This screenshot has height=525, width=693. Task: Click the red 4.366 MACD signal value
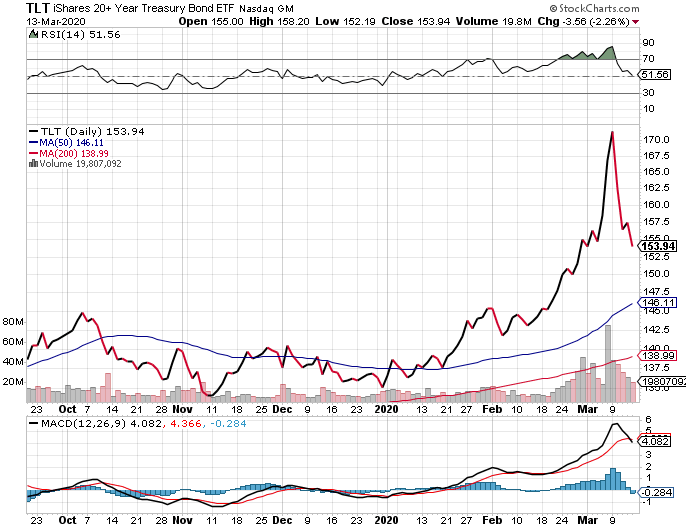(x=185, y=423)
